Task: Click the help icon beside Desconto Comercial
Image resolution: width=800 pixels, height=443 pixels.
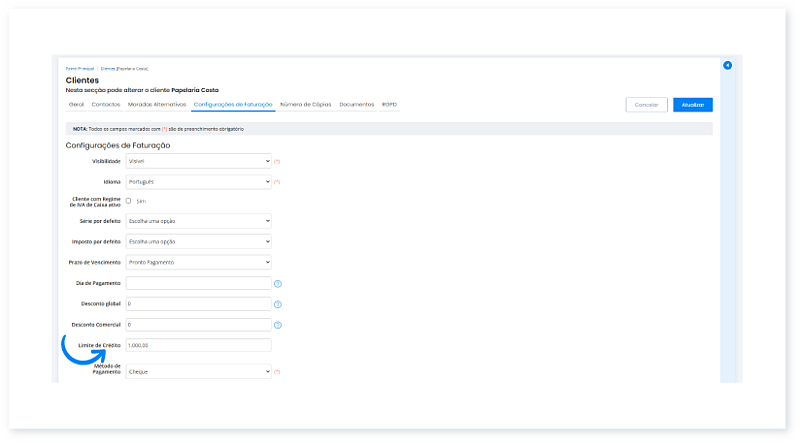Action: (x=278, y=325)
